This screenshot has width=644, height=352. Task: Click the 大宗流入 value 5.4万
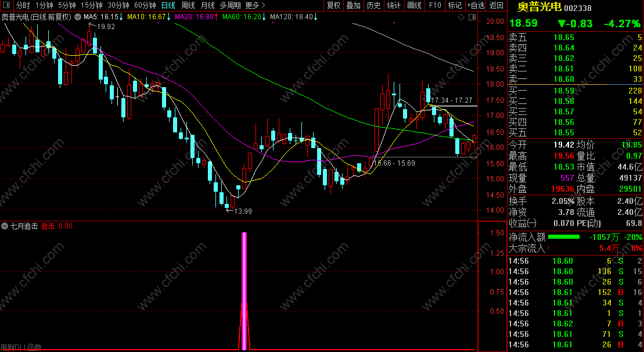click(x=609, y=248)
